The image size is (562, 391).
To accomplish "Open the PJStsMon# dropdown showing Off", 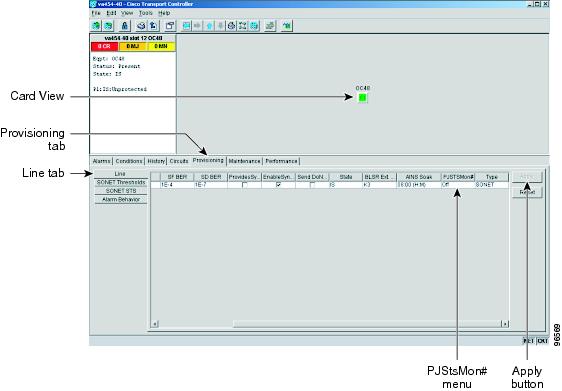I will point(458,185).
